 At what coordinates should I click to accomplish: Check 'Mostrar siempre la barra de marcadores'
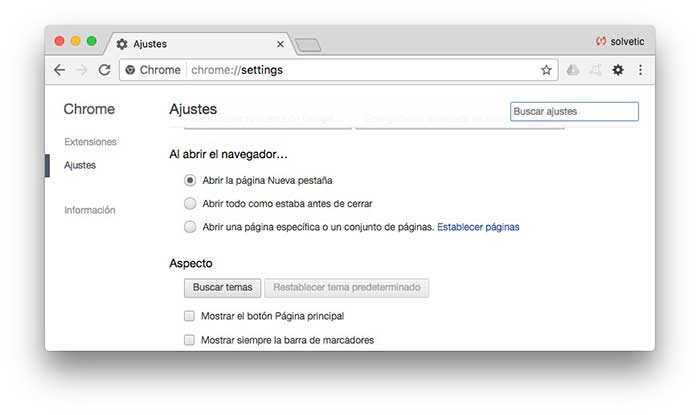pos(189,340)
